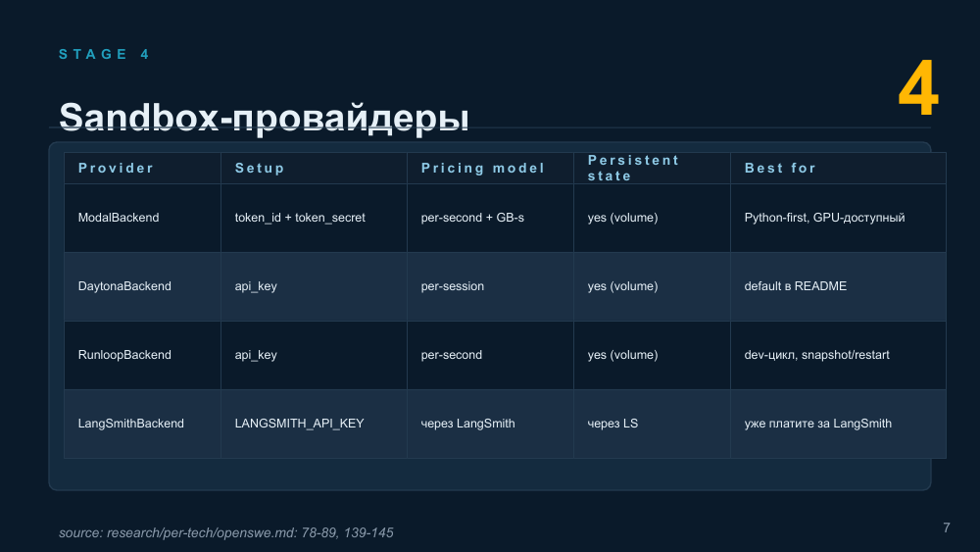Image resolution: width=980 pixels, height=552 pixels.
Task: Click the 'Setup' column header
Action: [314, 169]
